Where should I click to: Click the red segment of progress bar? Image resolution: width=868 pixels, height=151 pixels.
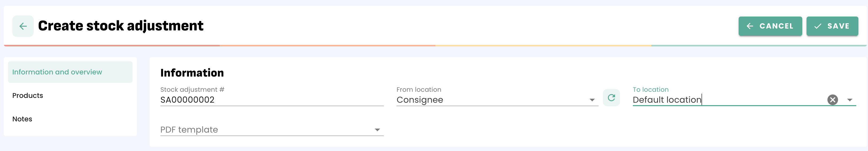pyautogui.click(x=111, y=45)
